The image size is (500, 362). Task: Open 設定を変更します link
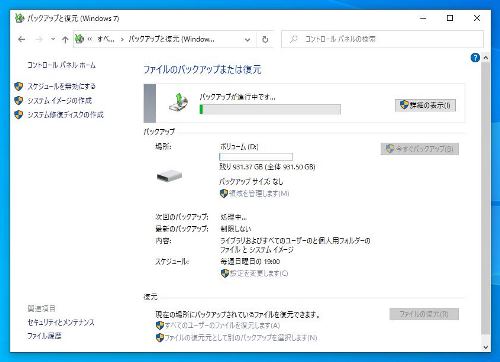pos(259,273)
